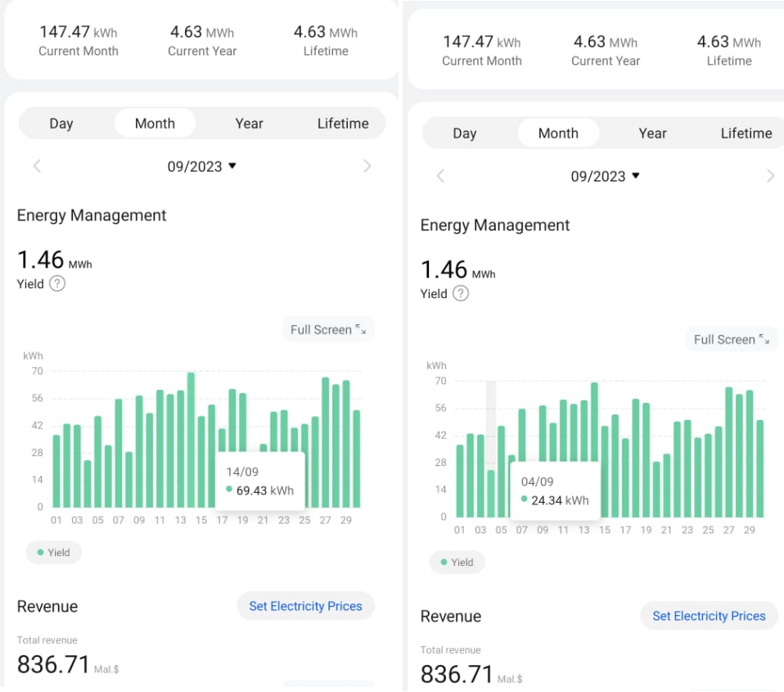This screenshot has height=692, width=784.
Task: Click 147.47 kWh Current Month in right panel
Action: (482, 50)
